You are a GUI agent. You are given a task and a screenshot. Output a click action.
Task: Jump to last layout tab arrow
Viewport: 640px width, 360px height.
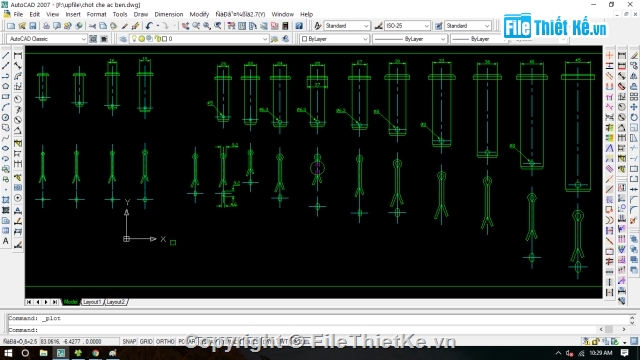(x=55, y=302)
